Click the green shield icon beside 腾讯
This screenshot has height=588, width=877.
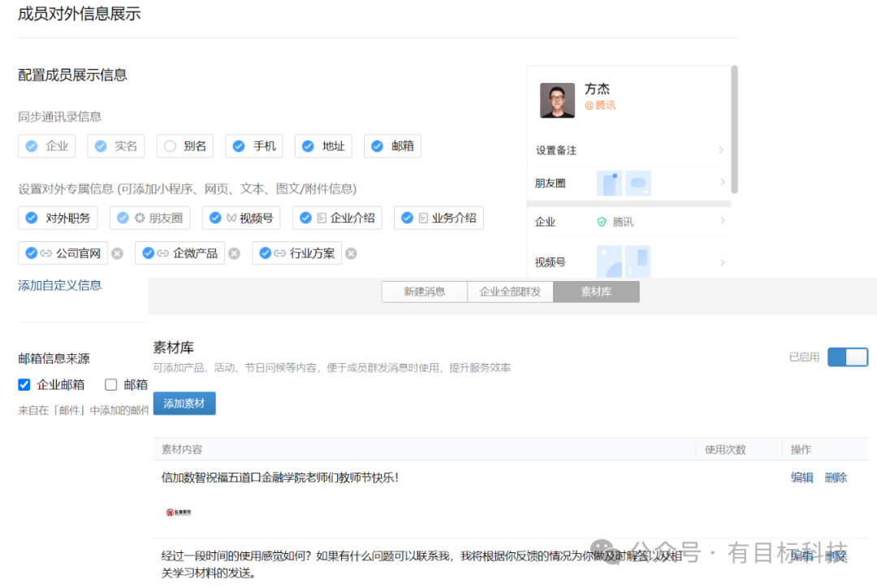pyautogui.click(x=602, y=222)
